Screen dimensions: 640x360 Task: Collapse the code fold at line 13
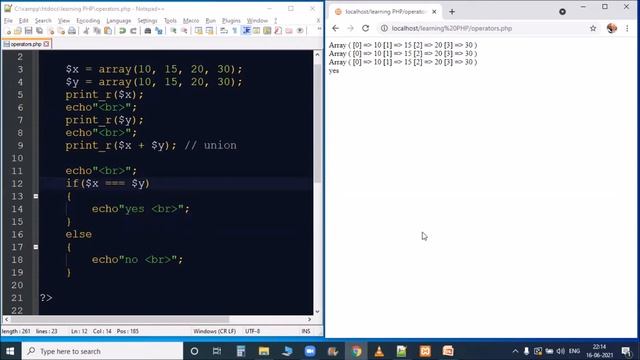point(36,196)
